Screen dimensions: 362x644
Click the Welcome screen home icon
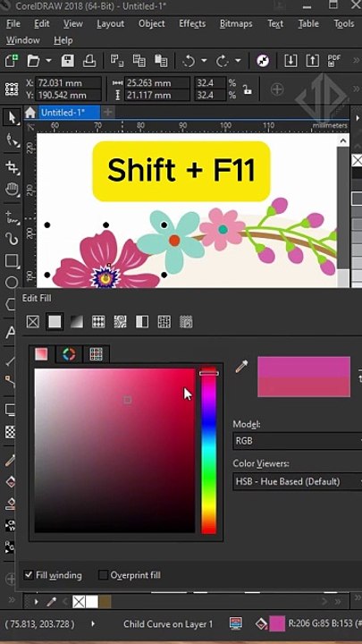point(29,113)
